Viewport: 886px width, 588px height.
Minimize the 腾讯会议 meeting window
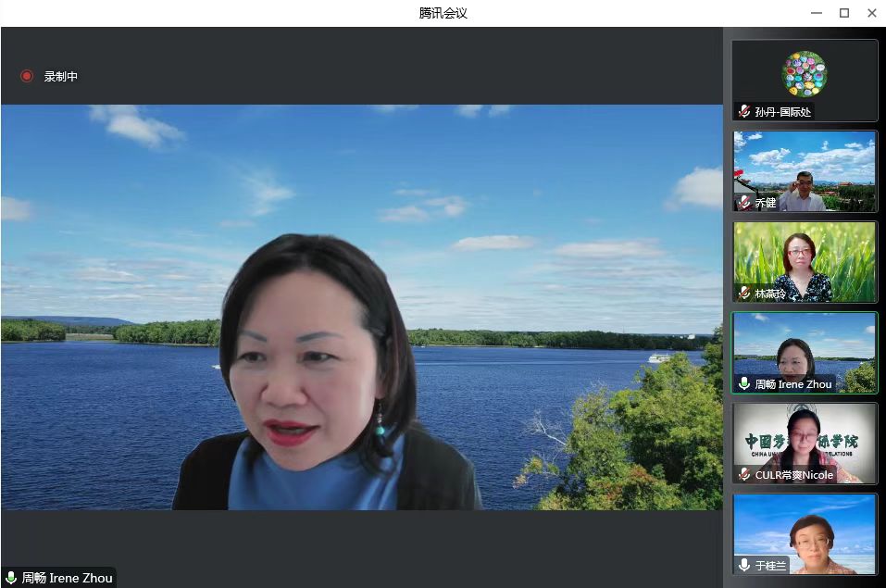[x=816, y=13]
